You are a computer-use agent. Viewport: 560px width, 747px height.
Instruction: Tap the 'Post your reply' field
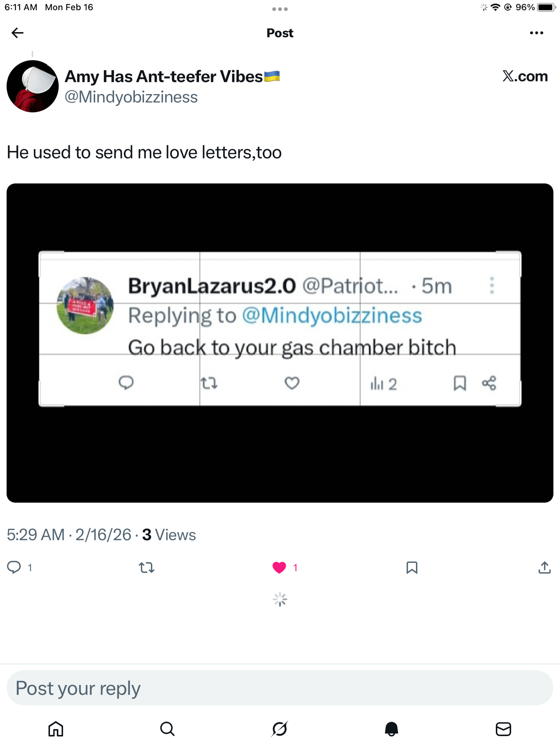280,688
